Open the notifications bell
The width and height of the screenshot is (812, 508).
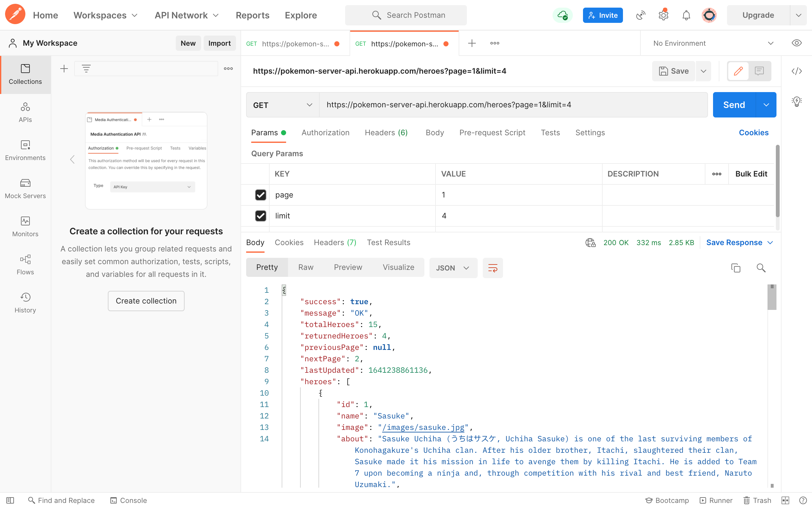coord(686,15)
